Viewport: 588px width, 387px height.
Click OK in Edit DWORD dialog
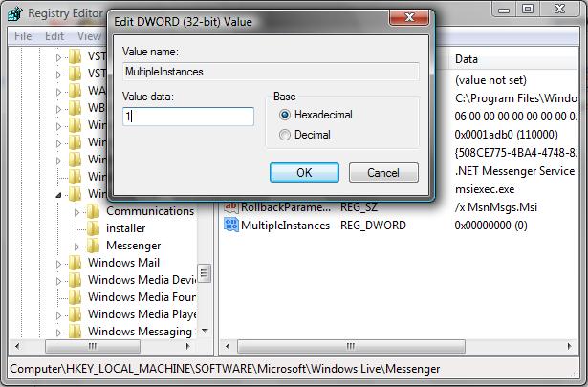click(x=304, y=172)
